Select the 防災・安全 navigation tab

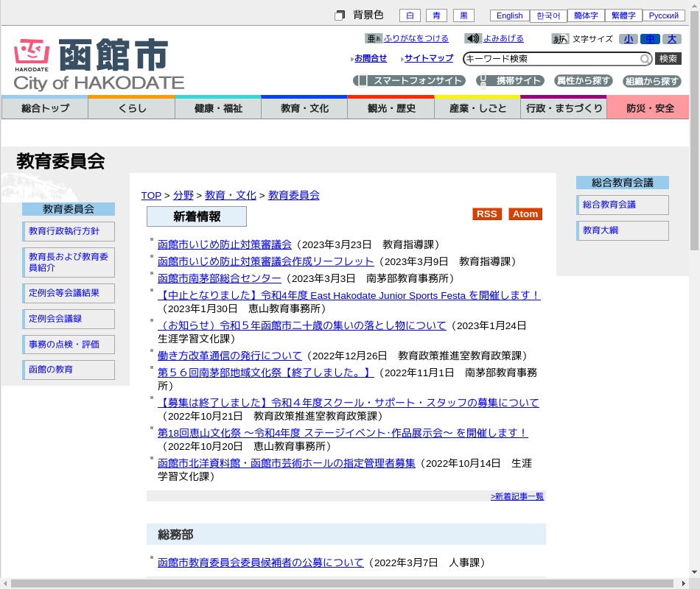click(648, 108)
